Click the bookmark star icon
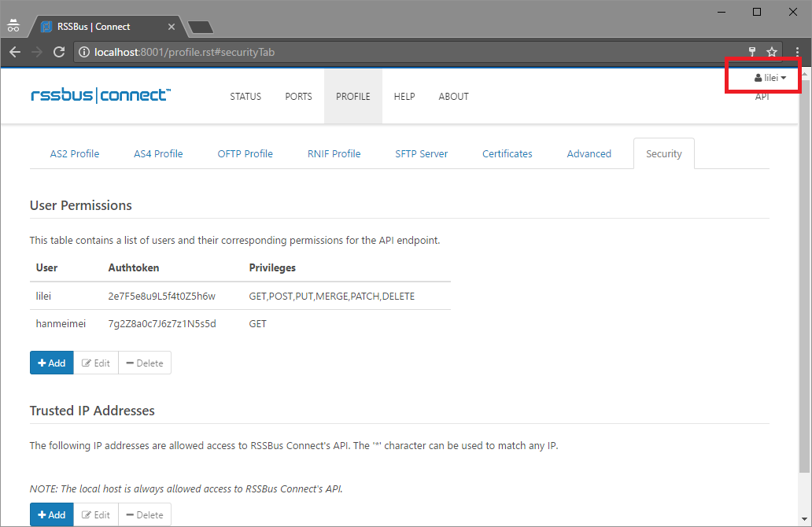Viewport: 812px width, 527px height. tap(772, 52)
